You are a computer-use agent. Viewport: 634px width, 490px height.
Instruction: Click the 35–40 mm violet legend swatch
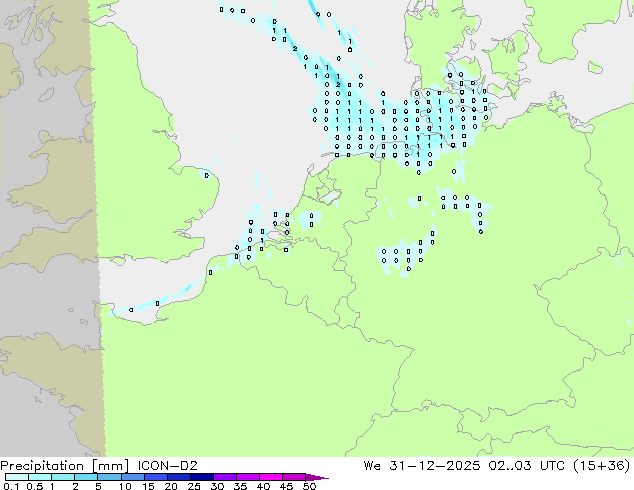pyautogui.click(x=247, y=477)
